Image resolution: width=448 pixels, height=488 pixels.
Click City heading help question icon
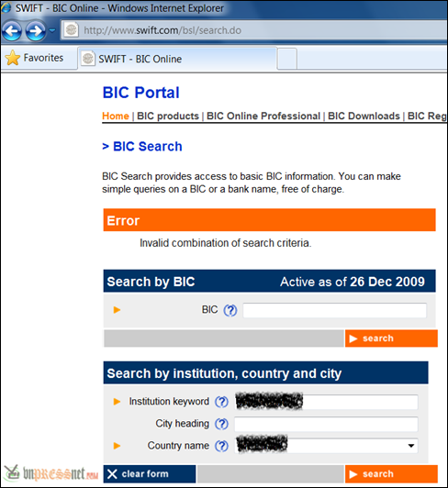(x=221, y=424)
